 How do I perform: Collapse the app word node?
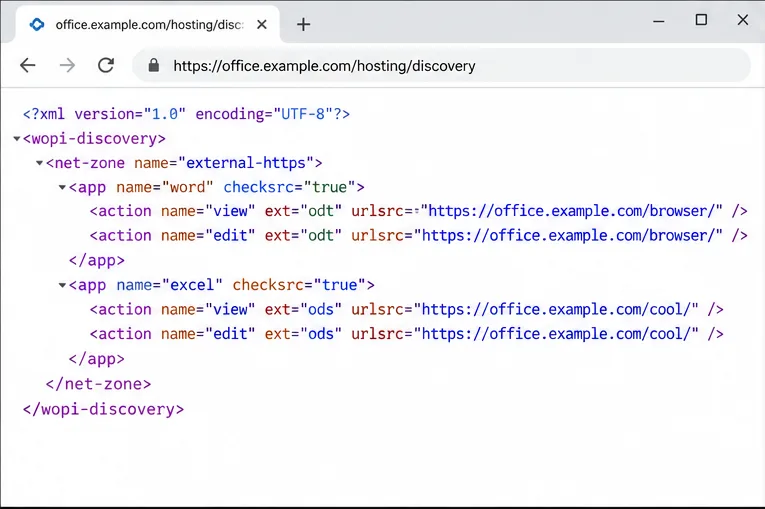tap(62, 187)
